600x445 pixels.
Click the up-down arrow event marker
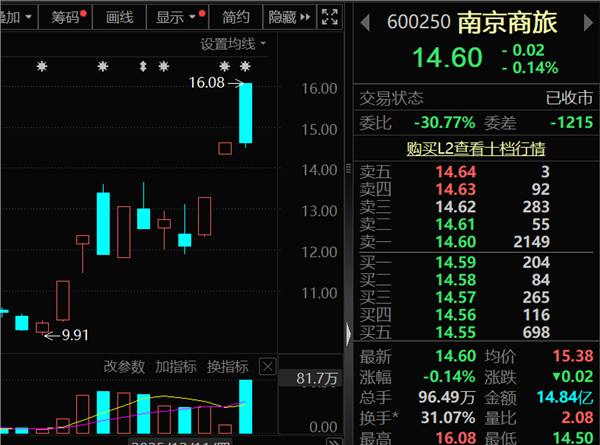coord(143,67)
